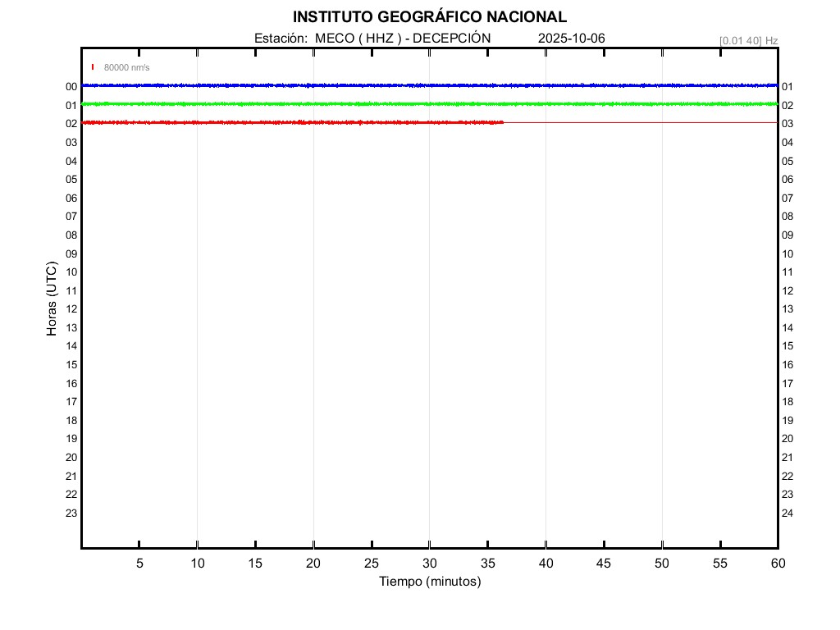Click the 5-minute tick label on the time axis
The height and width of the screenshot is (630, 840).
click(x=139, y=563)
